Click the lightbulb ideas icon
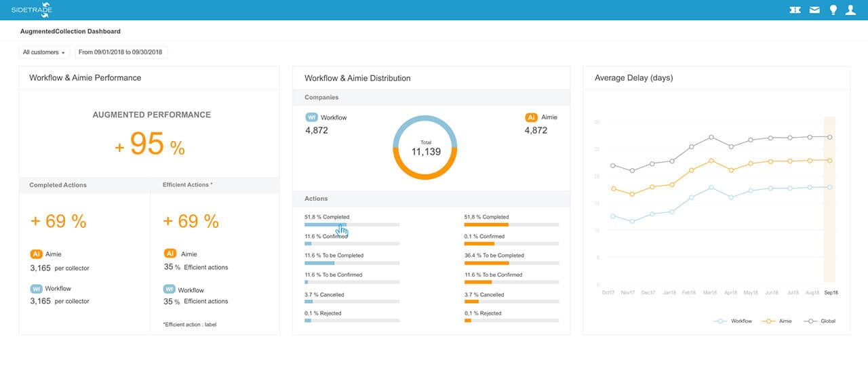The width and height of the screenshot is (868, 377). [833, 9]
